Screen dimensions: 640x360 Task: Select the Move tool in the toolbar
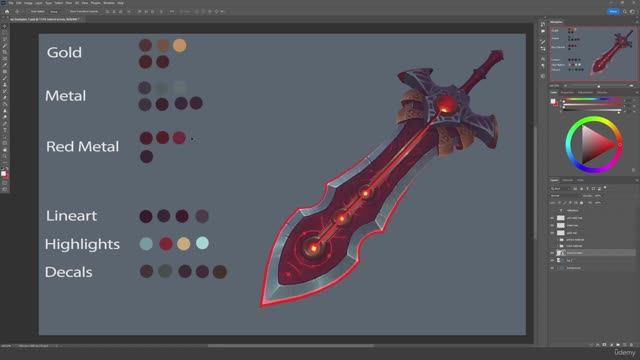click(4, 27)
